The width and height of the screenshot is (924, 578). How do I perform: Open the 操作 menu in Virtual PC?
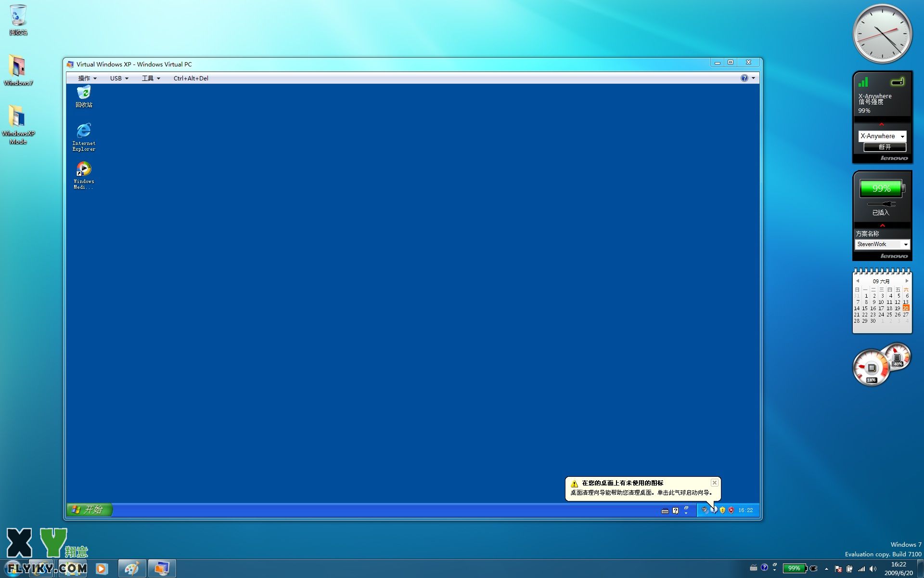tap(87, 78)
